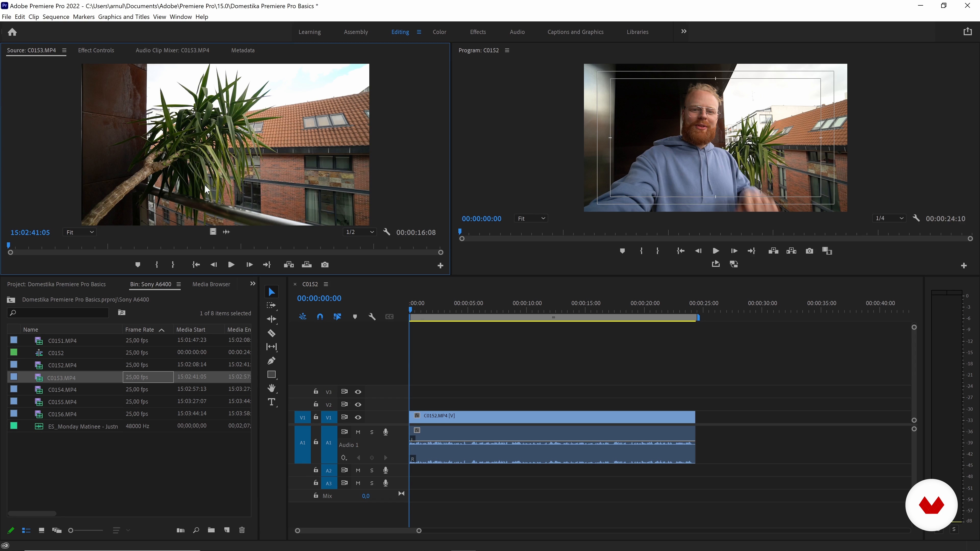Open Source monitor settings wrench
The height and width of the screenshot is (551, 980).
387,232
